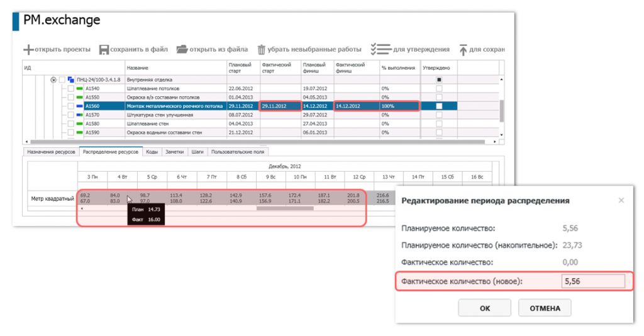Click OK in the edit period dialog
This screenshot has height=336, width=644.
(485, 308)
